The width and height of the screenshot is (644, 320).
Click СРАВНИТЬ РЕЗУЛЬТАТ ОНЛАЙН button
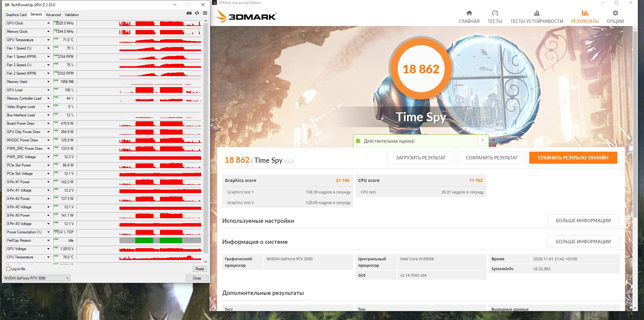point(573,158)
